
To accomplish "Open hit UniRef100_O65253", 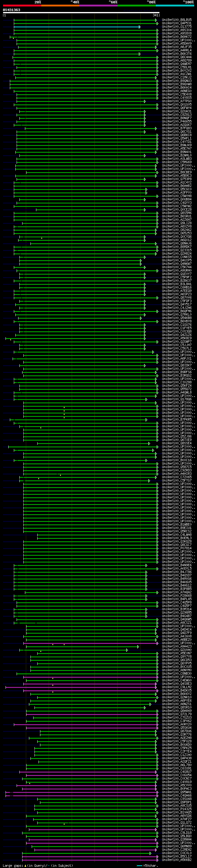I will coord(176,233).
